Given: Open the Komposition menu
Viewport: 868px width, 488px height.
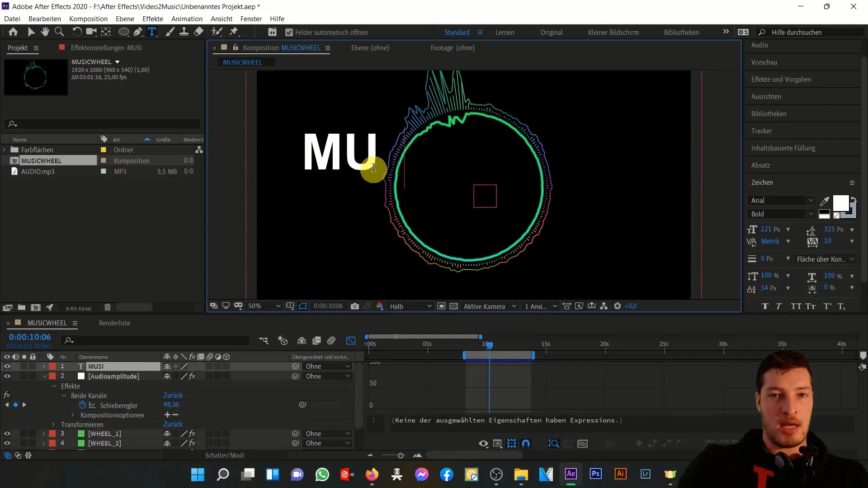Looking at the screenshot, I should pyautogui.click(x=88, y=19).
